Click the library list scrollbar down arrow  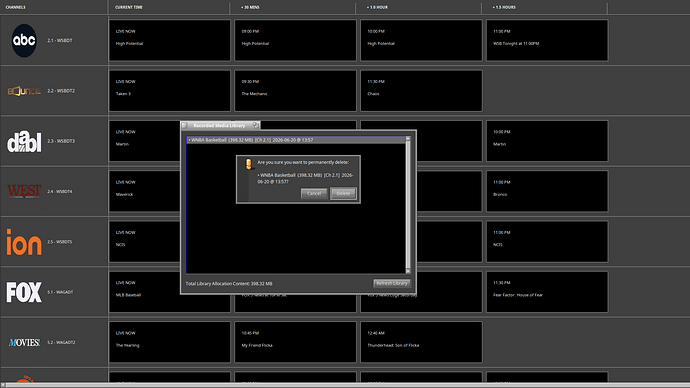tap(408, 271)
